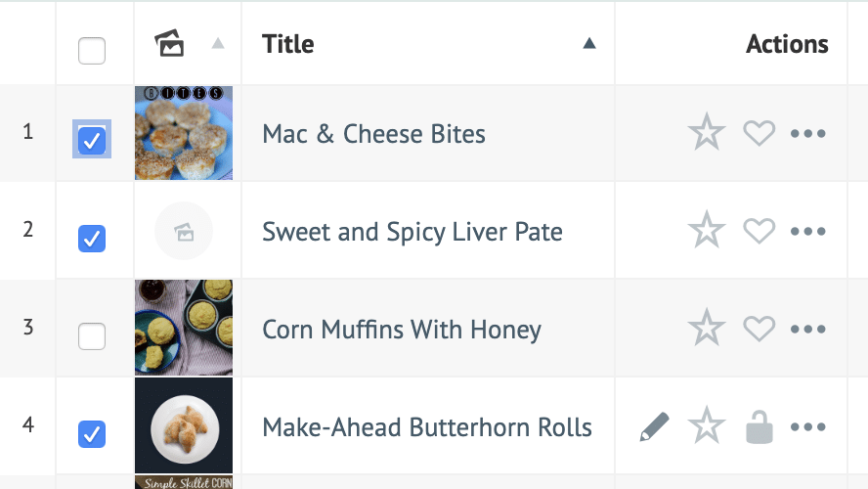Deselect the Make-Ahead Butterhorn Rolls row checkbox

tap(92, 433)
